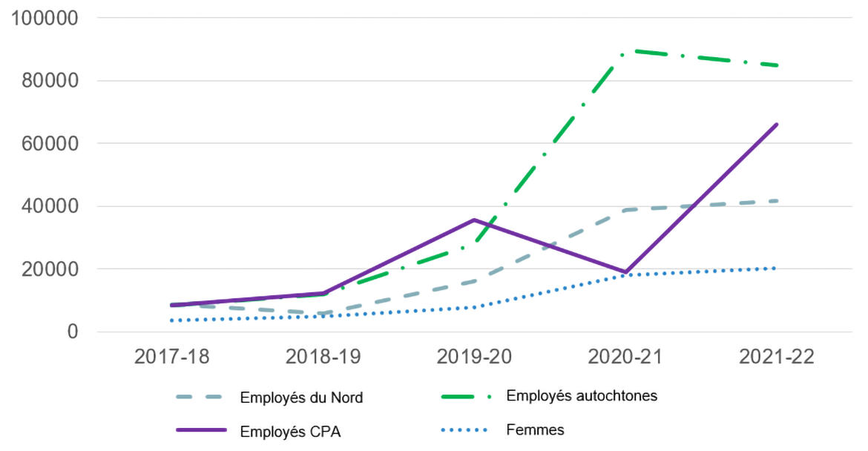Click blue dotted line's endpoint at 2021-22
The width and height of the screenshot is (868, 451).
(x=775, y=268)
